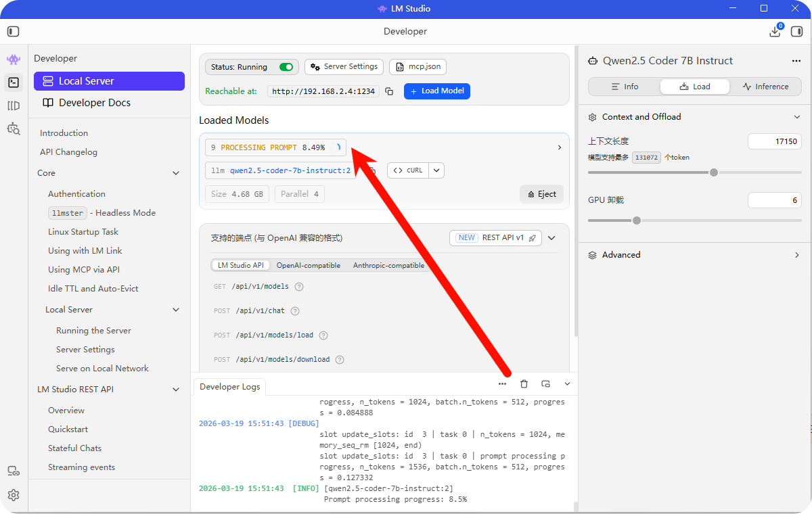Clear developer logs with trash icon

pos(524,384)
